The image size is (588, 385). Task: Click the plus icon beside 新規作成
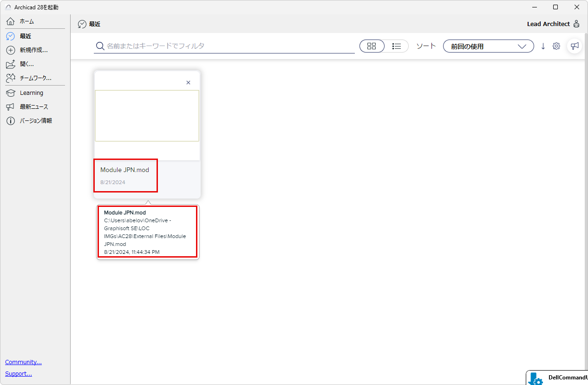click(x=11, y=50)
